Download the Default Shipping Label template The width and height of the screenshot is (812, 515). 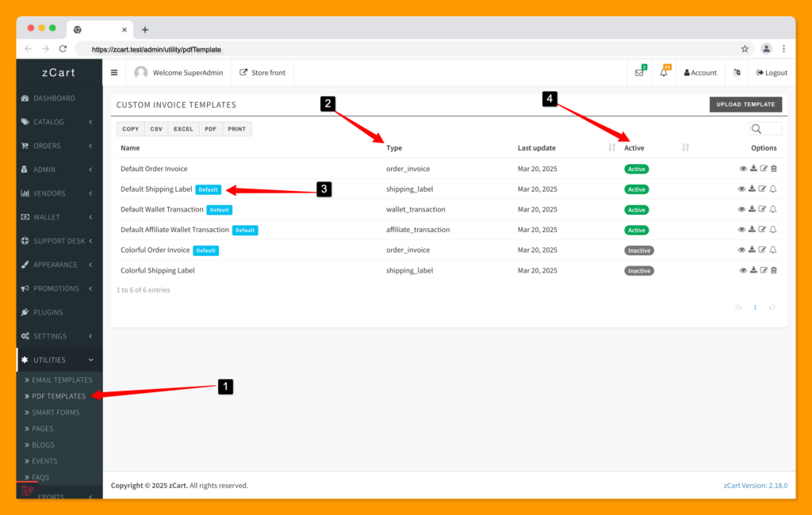point(753,189)
